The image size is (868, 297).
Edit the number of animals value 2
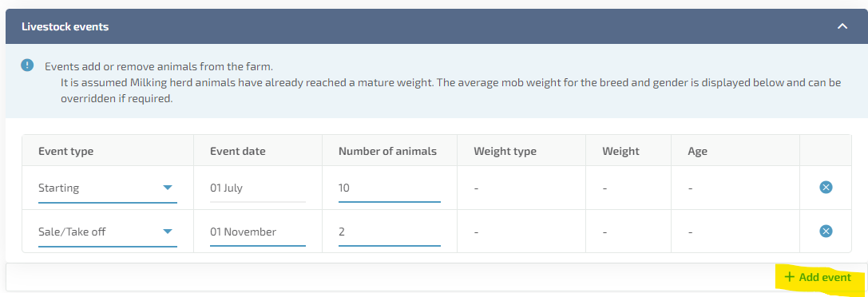[390, 232]
